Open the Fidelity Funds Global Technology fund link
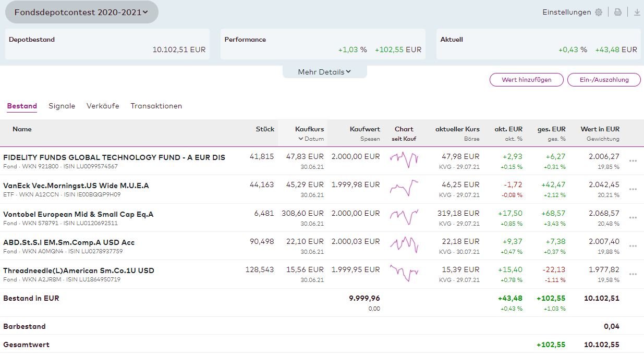Image resolution: width=644 pixels, height=357 pixels. point(114,157)
